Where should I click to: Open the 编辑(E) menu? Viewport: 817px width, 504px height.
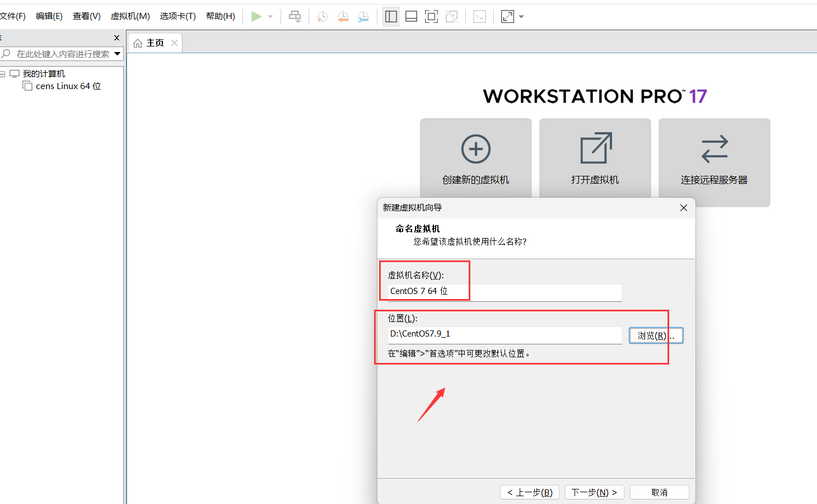[49, 16]
